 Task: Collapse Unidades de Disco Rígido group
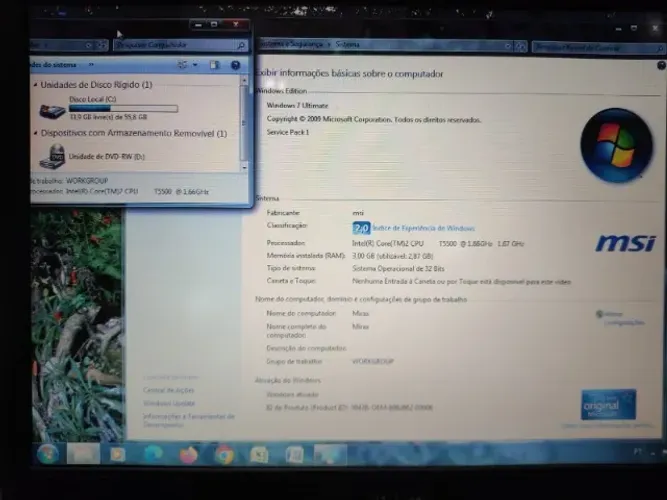[35, 85]
